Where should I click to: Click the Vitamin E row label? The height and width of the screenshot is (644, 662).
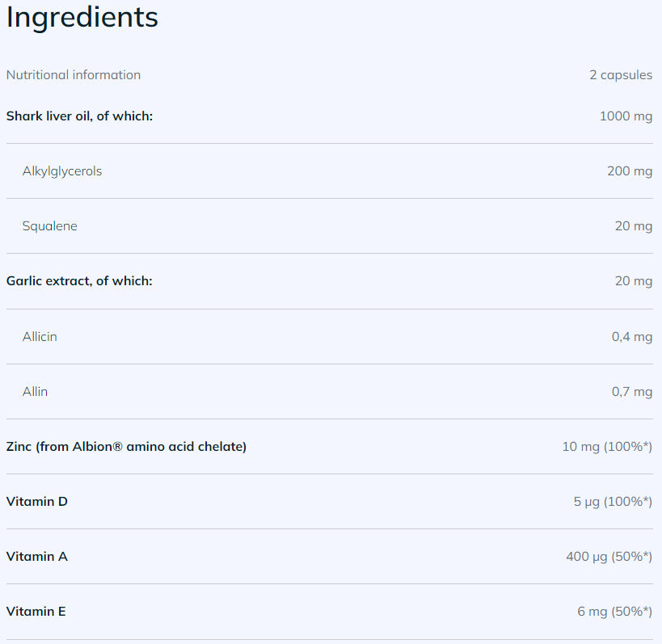tap(36, 611)
